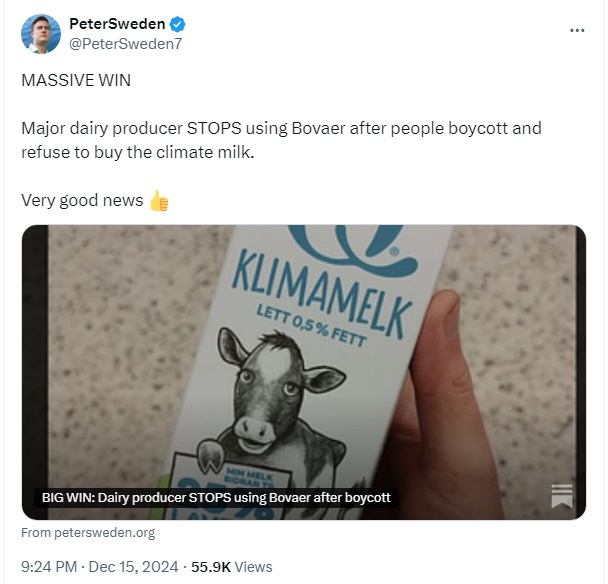
Task: Open the 'From petersweden.org' source link
Action: coord(88,532)
